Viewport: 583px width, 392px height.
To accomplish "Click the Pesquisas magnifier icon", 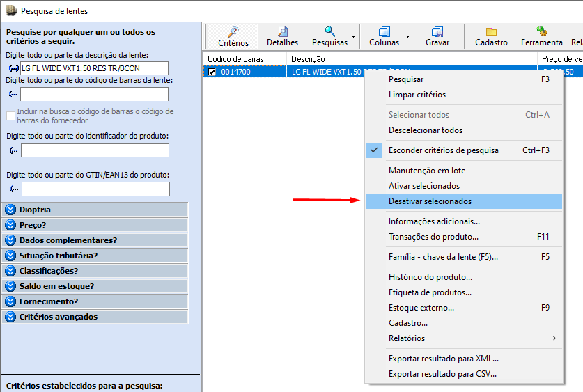I will [329, 31].
